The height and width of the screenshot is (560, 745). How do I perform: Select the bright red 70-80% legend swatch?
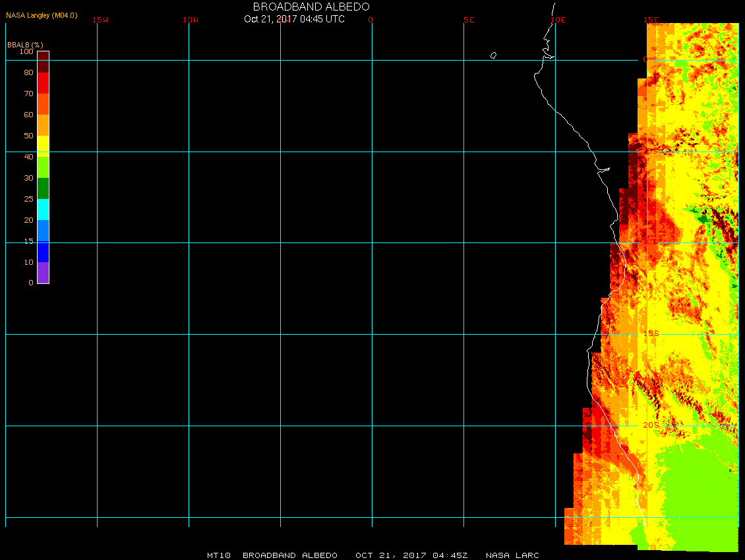click(x=43, y=83)
